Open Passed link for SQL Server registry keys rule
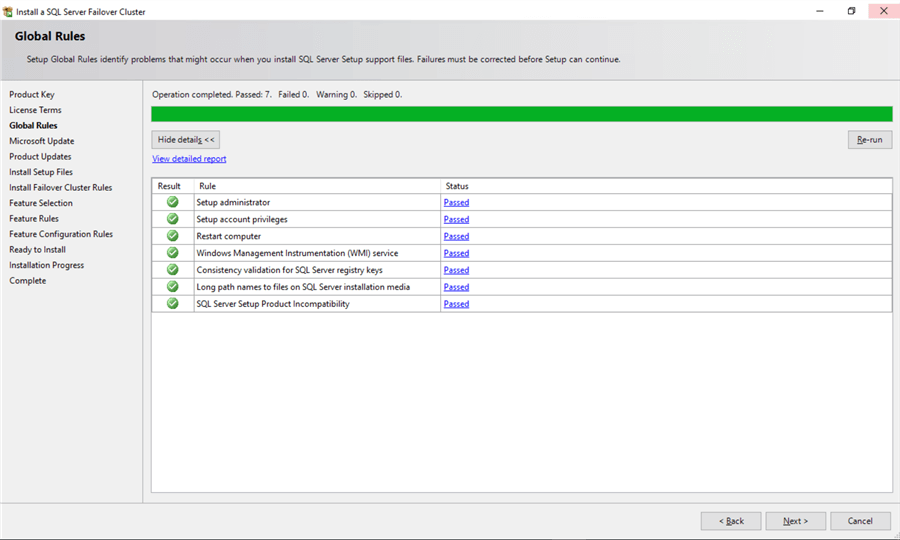The image size is (900, 540). [x=456, y=270]
